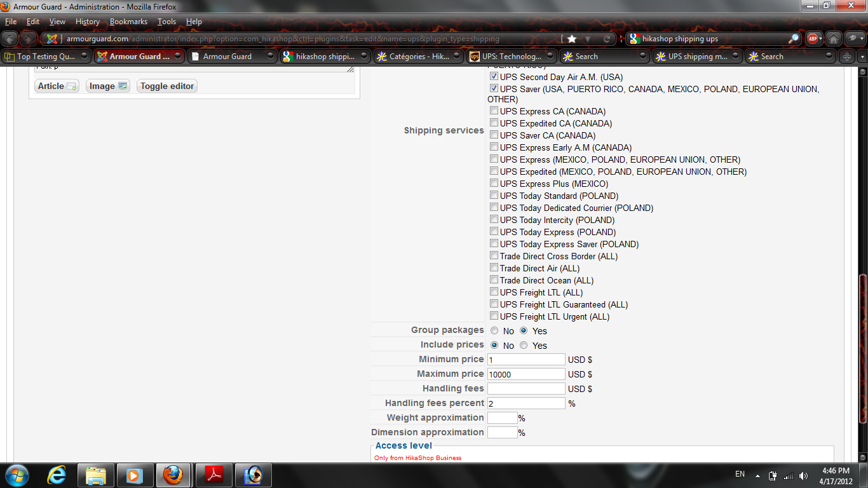The height and width of the screenshot is (488, 868).
Task: Click the Toggle editor button
Action: (x=167, y=86)
